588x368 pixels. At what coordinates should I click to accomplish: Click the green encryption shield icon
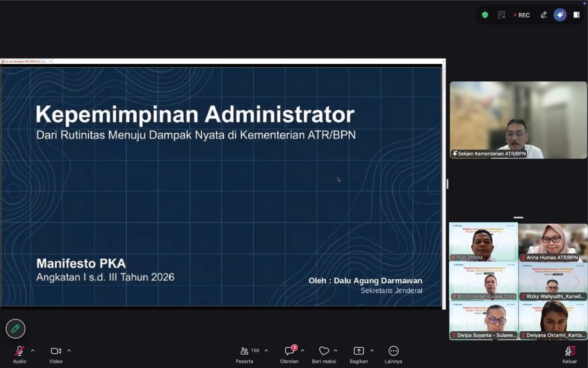pyautogui.click(x=485, y=15)
